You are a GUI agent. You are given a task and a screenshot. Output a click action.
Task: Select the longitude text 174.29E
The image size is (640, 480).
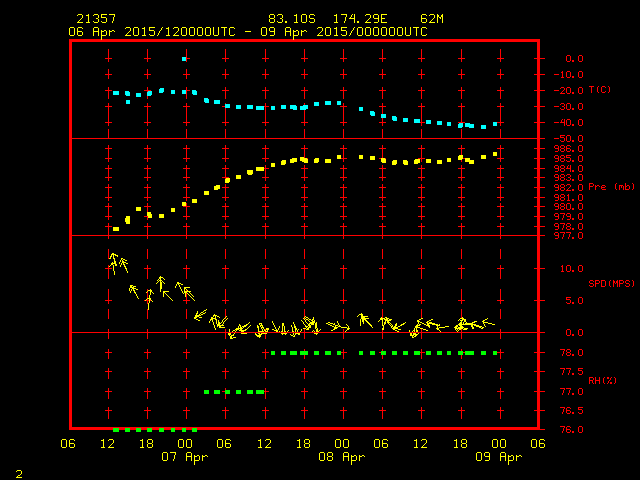pos(360,19)
